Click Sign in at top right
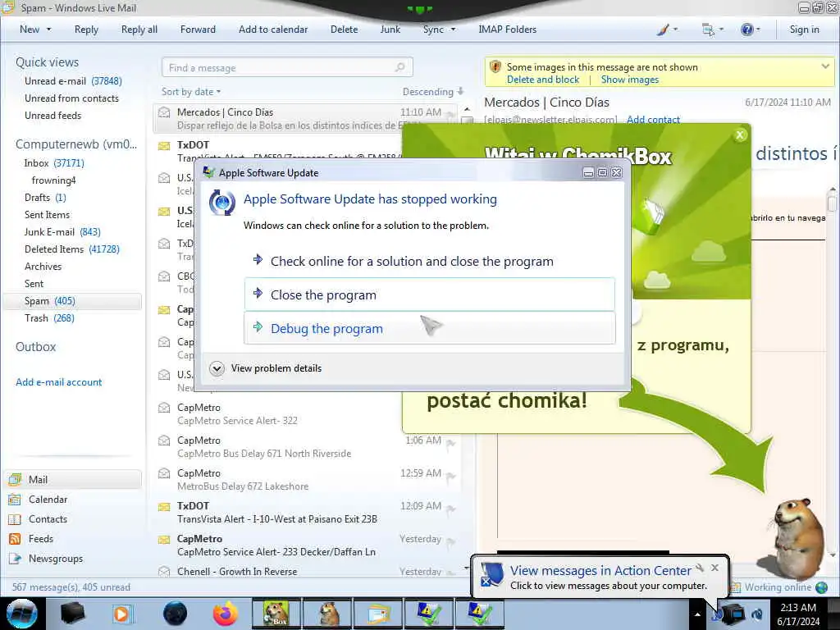The image size is (840, 630). click(x=804, y=30)
